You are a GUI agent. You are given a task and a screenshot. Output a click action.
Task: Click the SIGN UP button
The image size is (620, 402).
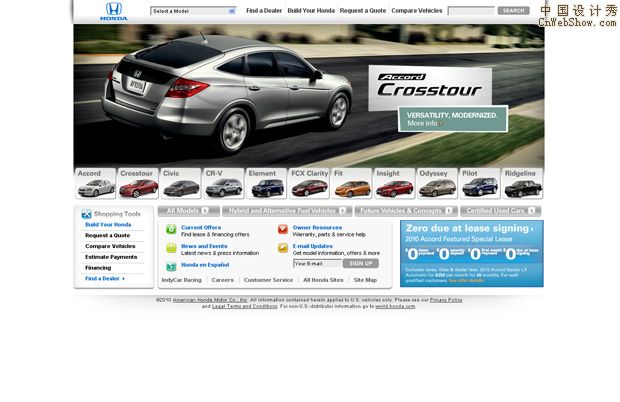[361, 263]
